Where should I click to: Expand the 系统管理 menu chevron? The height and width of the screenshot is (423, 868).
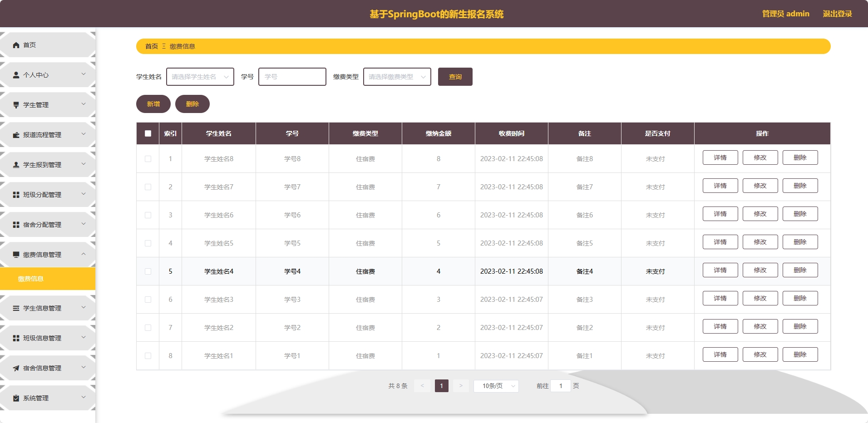point(84,397)
